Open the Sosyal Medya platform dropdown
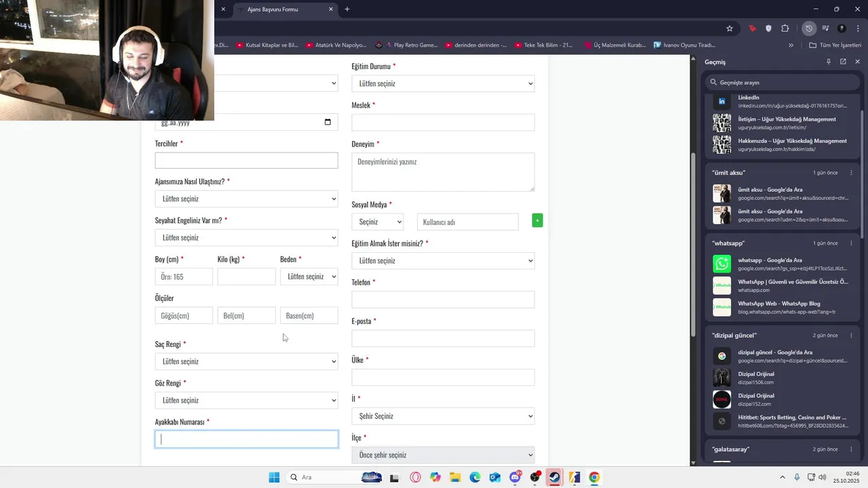868x488 pixels. tap(378, 222)
